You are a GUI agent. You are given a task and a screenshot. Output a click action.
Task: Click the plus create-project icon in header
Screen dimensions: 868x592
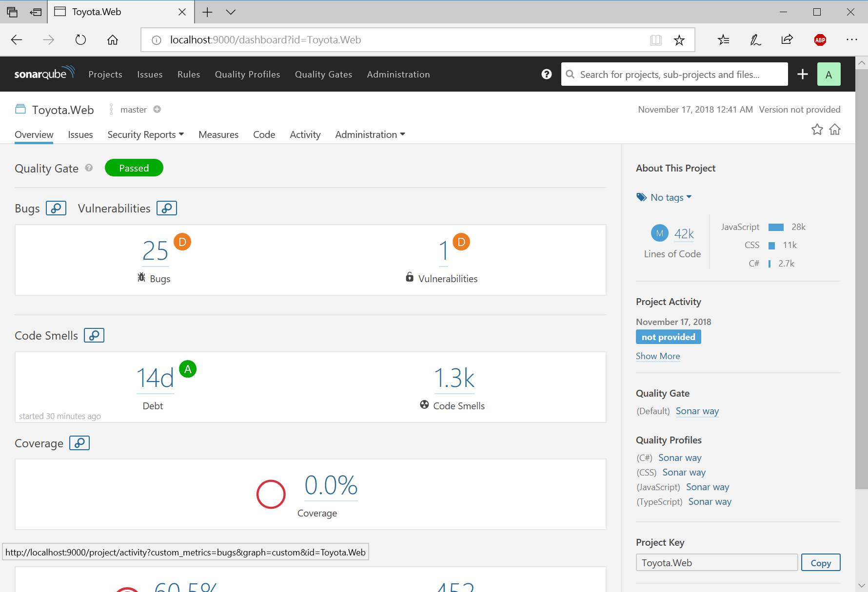[x=803, y=74]
